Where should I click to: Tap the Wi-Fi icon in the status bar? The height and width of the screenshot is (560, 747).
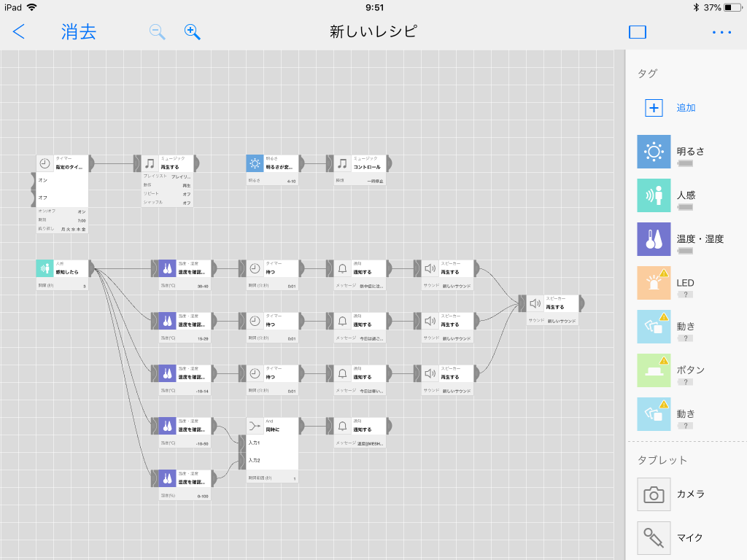coord(32,7)
